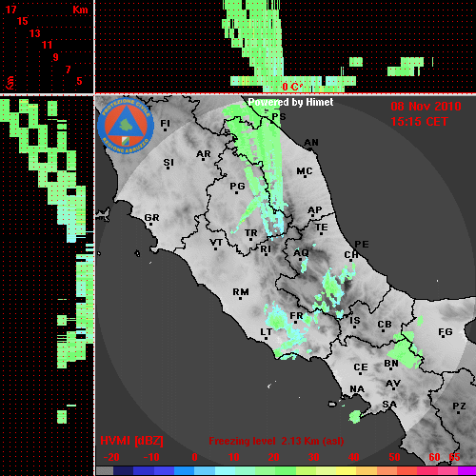Screen dimensions: 476x476
Task: Pick the magenta segment of dBZ color bar
Action: [466, 471]
